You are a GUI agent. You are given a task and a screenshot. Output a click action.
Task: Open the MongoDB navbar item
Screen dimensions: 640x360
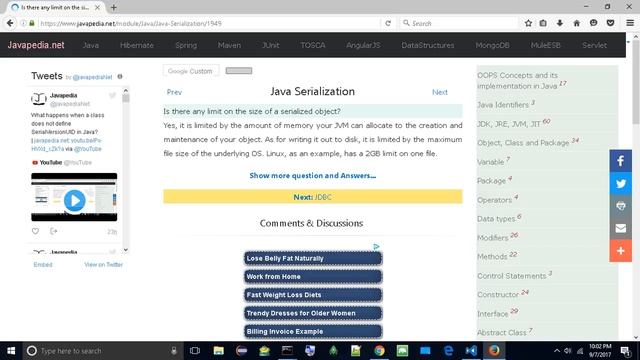coord(493,45)
